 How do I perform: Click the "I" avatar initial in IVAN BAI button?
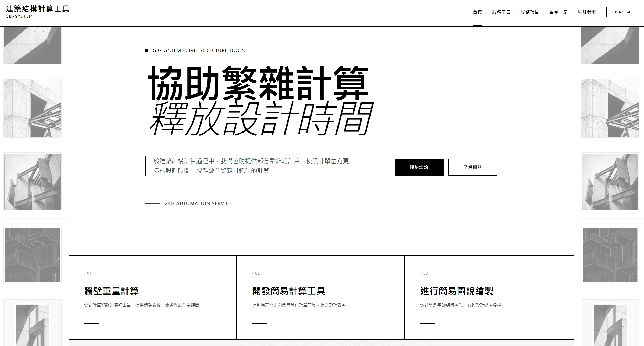click(x=612, y=12)
